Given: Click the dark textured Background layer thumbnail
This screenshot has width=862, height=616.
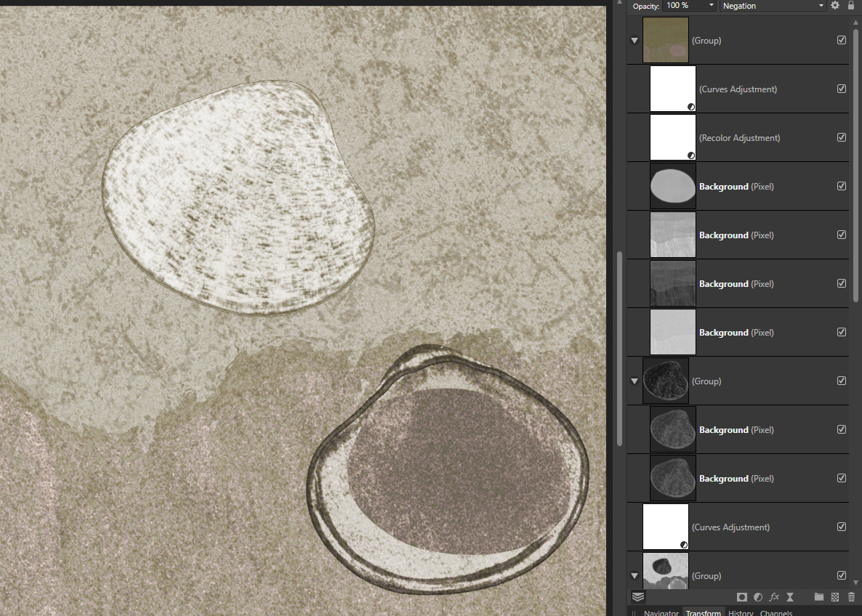Looking at the screenshot, I should click(673, 283).
